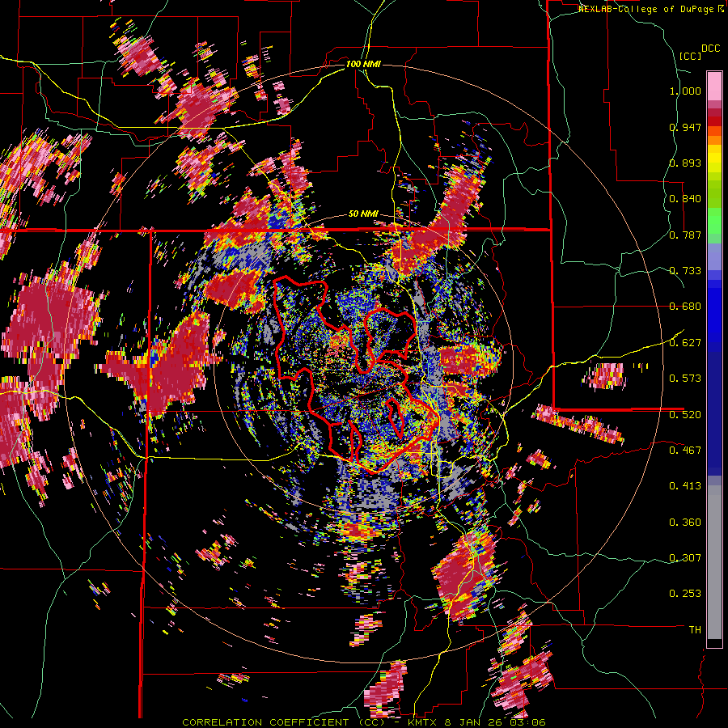
Task: Select the 0.467 scale value
Action: coord(685,451)
